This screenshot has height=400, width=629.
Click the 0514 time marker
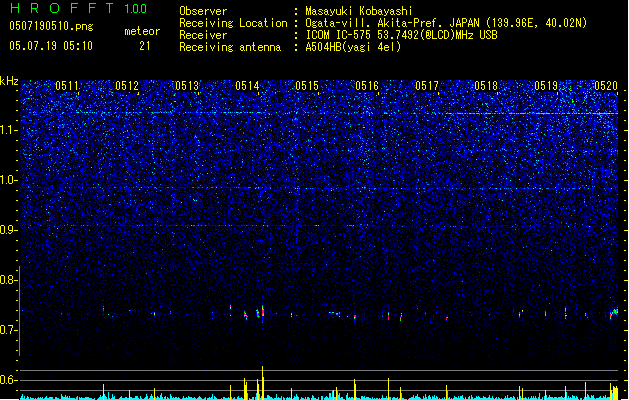click(x=247, y=86)
